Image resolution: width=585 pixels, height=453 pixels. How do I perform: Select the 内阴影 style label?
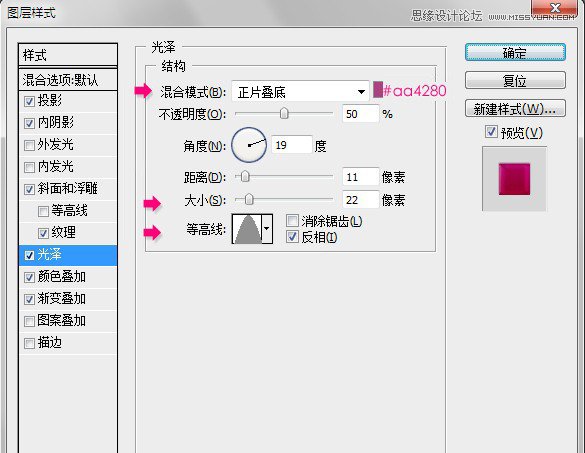pyautogui.click(x=56, y=122)
